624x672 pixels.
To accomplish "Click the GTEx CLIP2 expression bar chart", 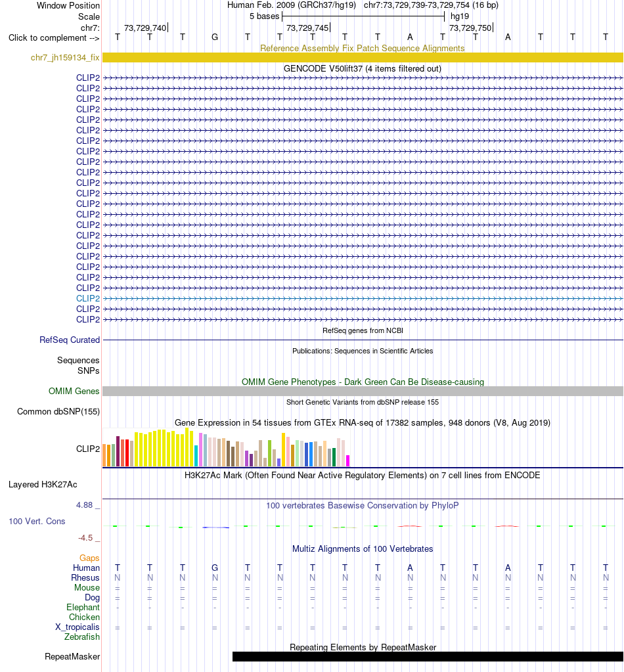I will (227, 447).
